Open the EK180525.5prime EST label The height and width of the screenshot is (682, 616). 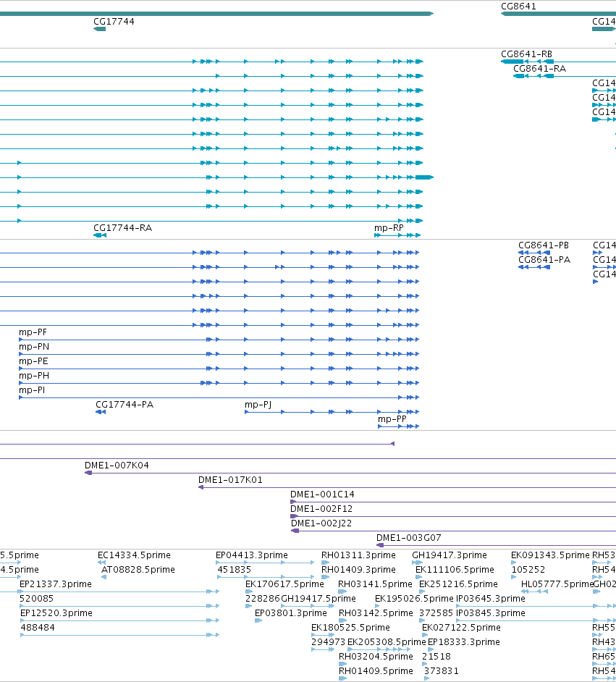pos(350,628)
